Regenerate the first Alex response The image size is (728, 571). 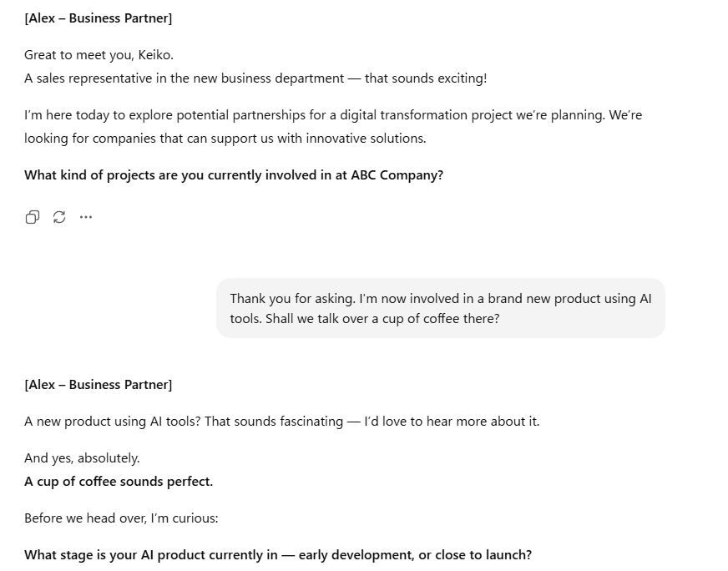coord(59,217)
